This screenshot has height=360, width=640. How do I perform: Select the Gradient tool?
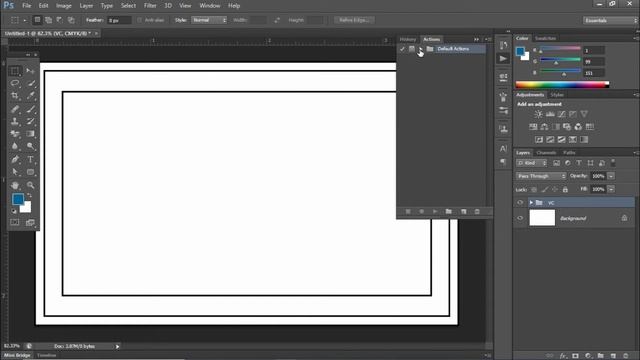(x=31, y=133)
